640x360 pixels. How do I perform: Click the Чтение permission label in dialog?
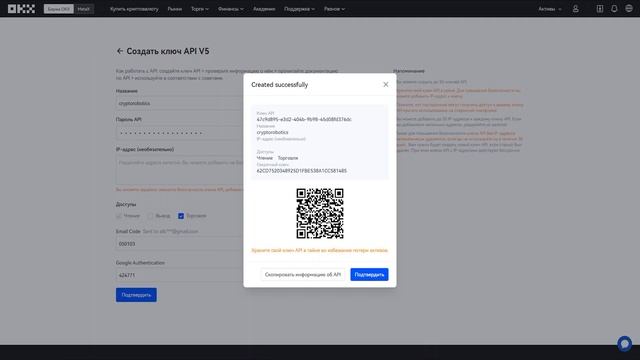click(264, 158)
